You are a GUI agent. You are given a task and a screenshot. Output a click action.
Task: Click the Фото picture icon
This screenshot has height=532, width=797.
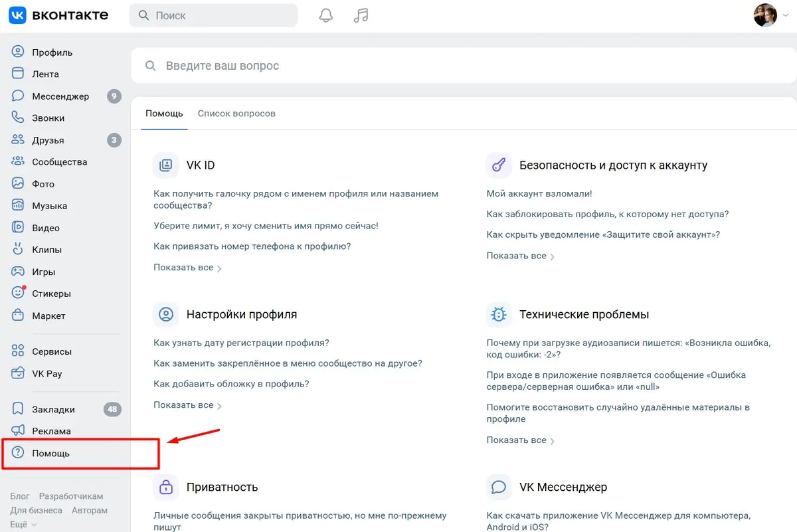click(x=18, y=183)
